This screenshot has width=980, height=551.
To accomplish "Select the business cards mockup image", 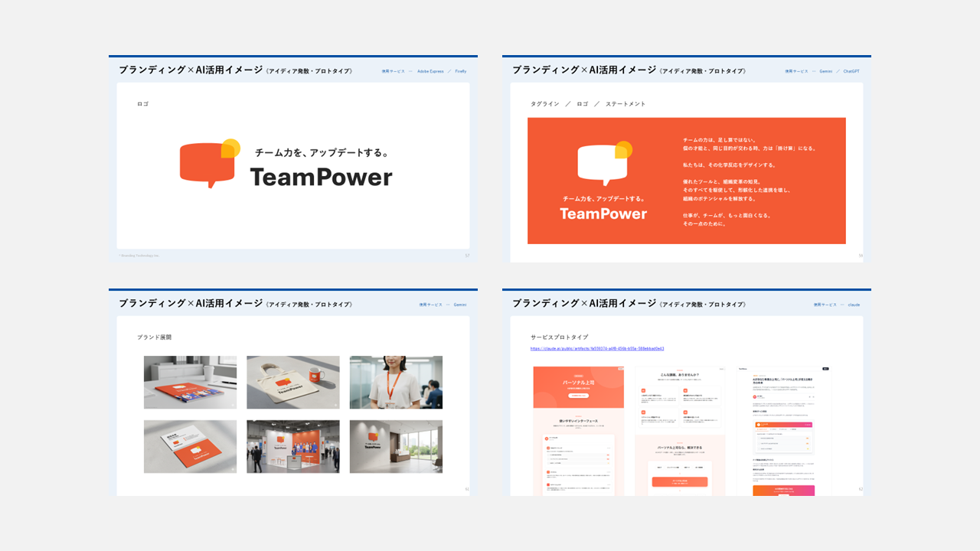I will (190, 446).
